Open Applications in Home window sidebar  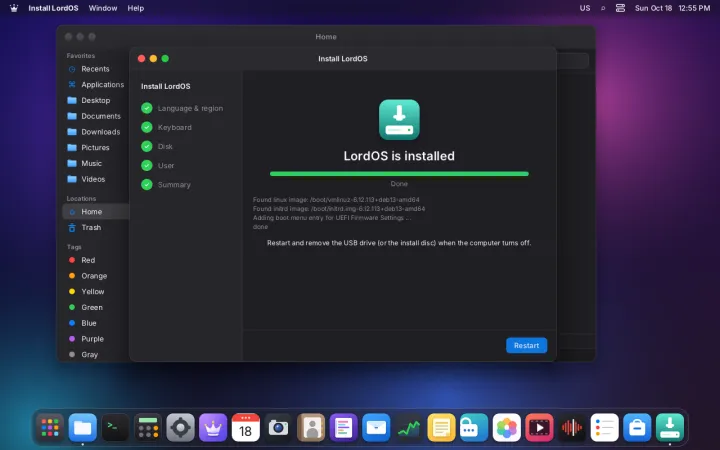point(95,84)
